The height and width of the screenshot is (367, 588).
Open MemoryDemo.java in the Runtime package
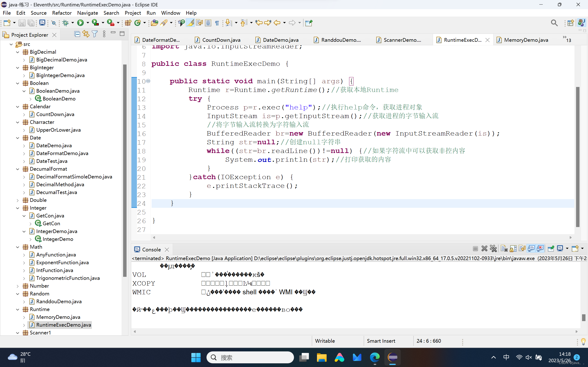click(x=58, y=317)
